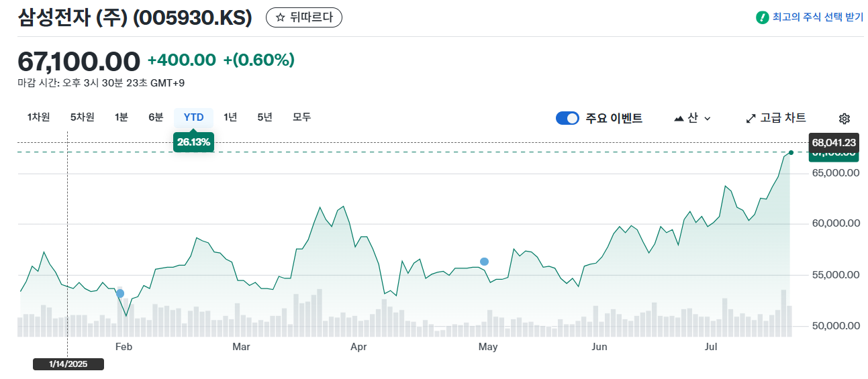Open the 산 chart type dropdown
This screenshot has width=868, height=379.
(692, 118)
